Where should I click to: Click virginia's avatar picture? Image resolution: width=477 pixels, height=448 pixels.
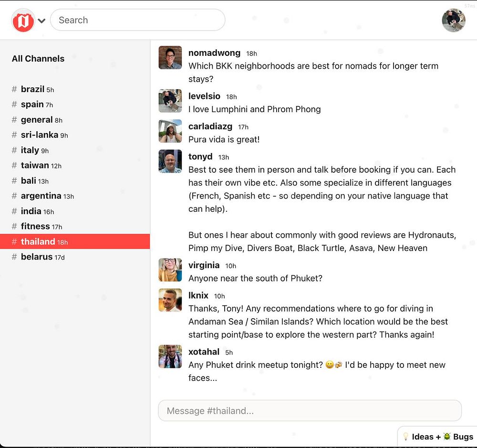(170, 270)
